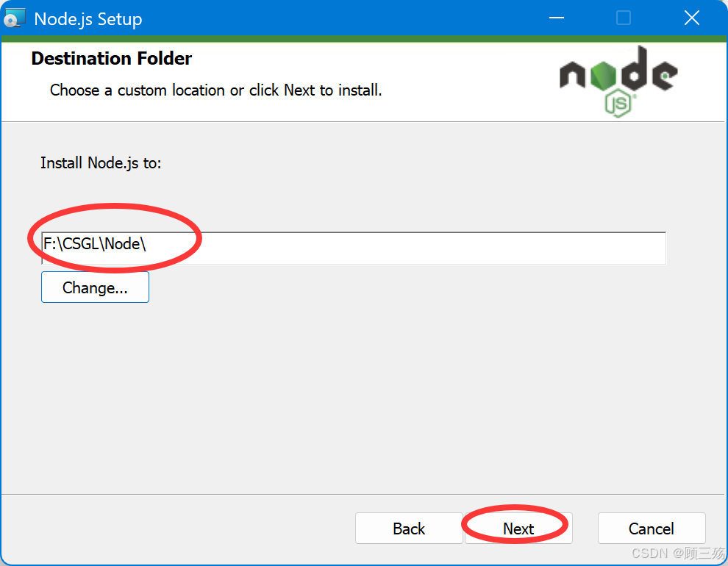This screenshot has width=728, height=566.
Task: Click the "Destination Folder" heading
Action: click(112, 59)
